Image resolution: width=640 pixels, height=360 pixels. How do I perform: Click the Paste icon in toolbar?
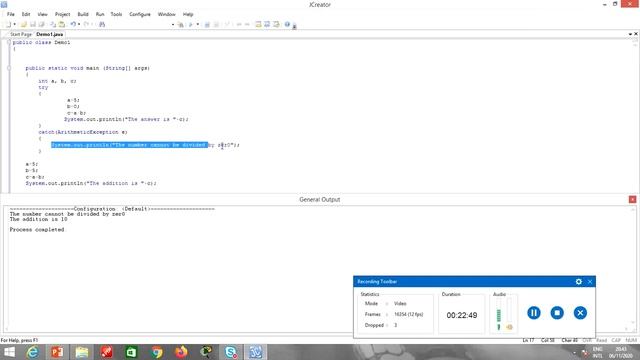(62, 24)
